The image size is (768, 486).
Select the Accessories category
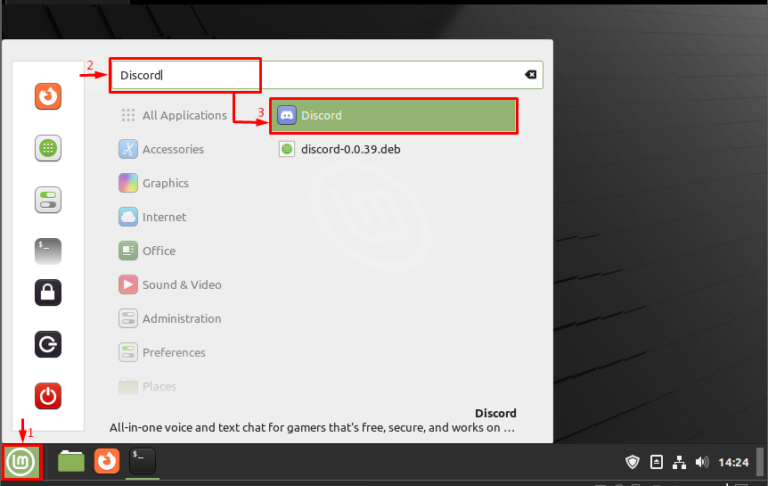pos(162,149)
